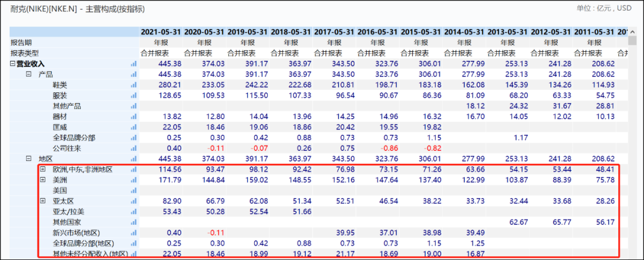Select the 2011-05-31 column header

coord(595,32)
